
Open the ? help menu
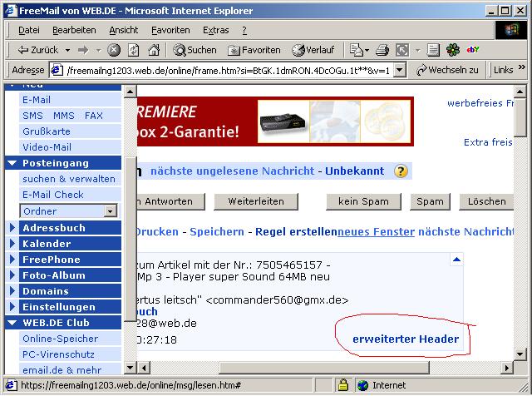click(x=244, y=30)
